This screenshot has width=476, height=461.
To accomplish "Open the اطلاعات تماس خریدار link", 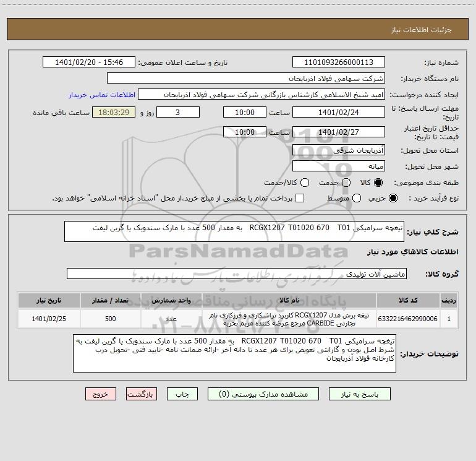I will (x=102, y=95).
